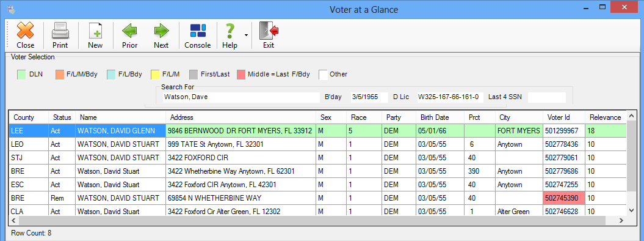Go to the Prior voter
Image resolution: width=644 pixels, height=241 pixels.
[130, 35]
